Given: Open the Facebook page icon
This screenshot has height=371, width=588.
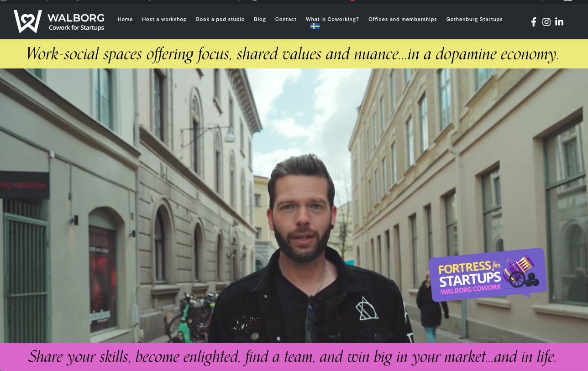Looking at the screenshot, I should tap(533, 22).
